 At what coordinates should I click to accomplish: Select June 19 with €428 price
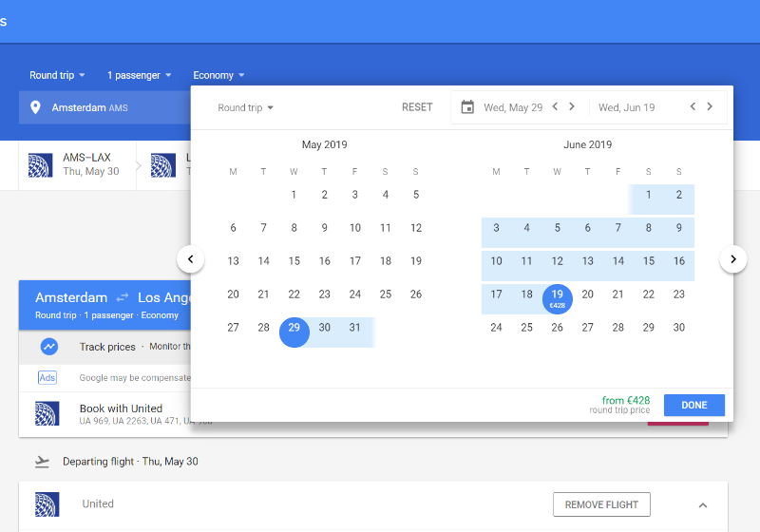click(x=558, y=298)
